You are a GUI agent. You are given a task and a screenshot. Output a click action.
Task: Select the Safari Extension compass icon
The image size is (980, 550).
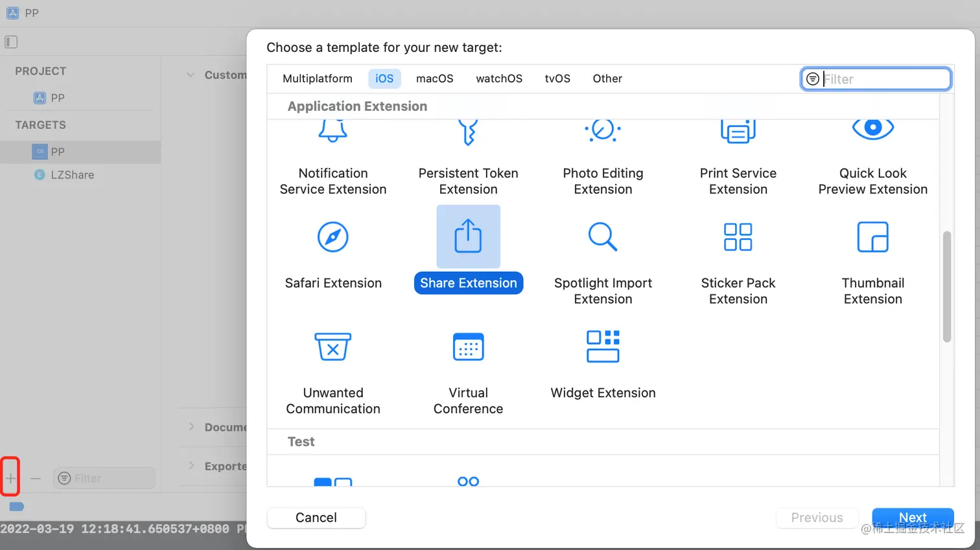point(333,237)
